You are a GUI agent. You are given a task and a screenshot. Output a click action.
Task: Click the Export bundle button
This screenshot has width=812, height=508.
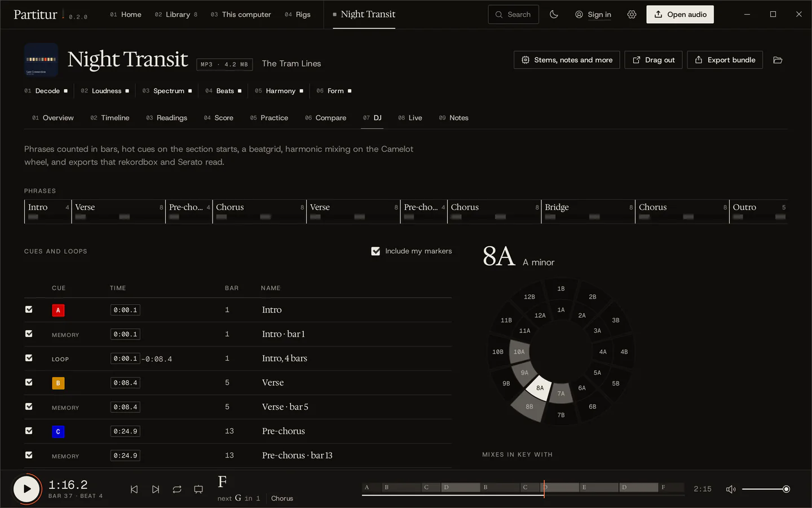coord(725,60)
